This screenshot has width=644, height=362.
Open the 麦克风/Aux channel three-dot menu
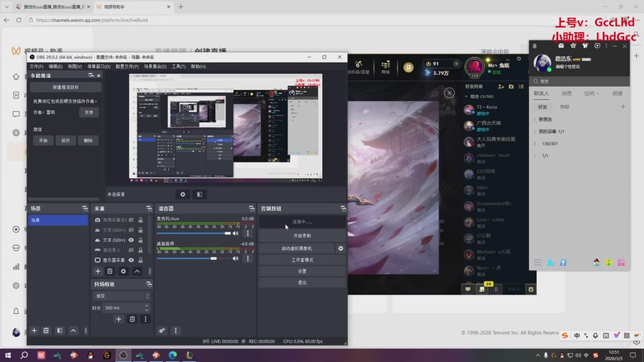coord(248,233)
